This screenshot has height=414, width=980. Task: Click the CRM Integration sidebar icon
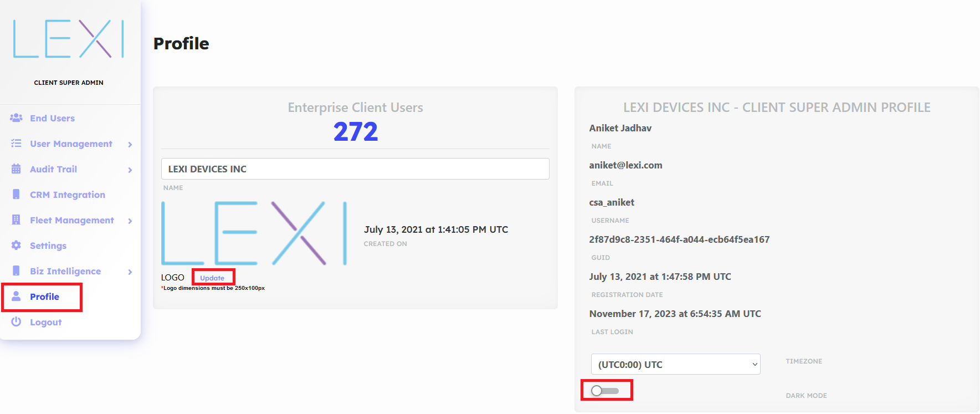[x=16, y=195]
